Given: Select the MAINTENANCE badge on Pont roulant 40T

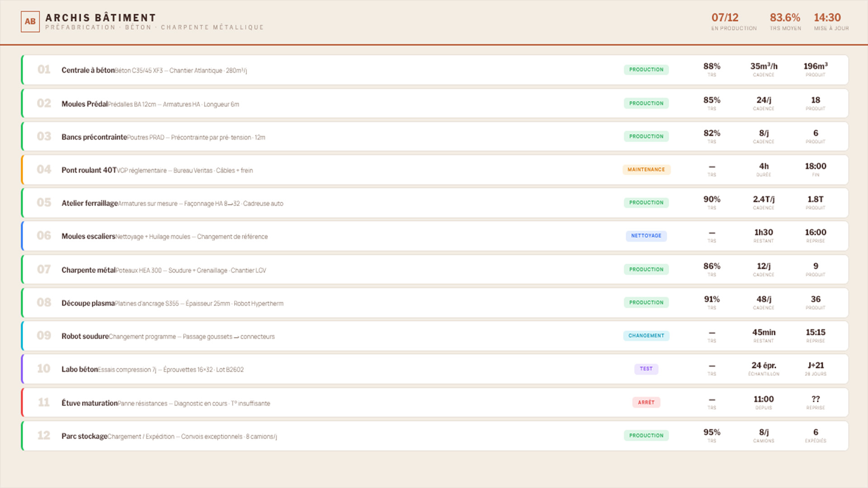Looking at the screenshot, I should (646, 169).
